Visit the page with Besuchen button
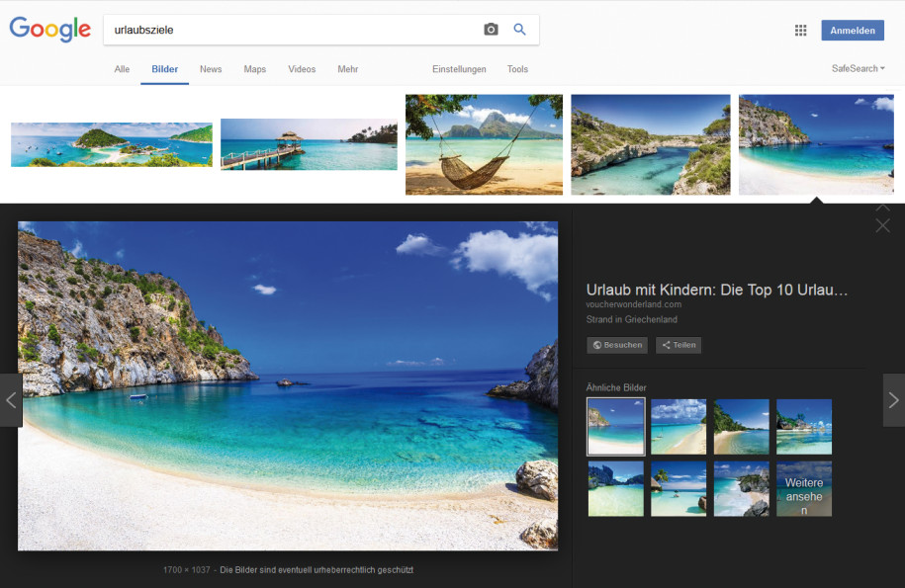Image resolution: width=905 pixels, height=588 pixels. point(617,345)
